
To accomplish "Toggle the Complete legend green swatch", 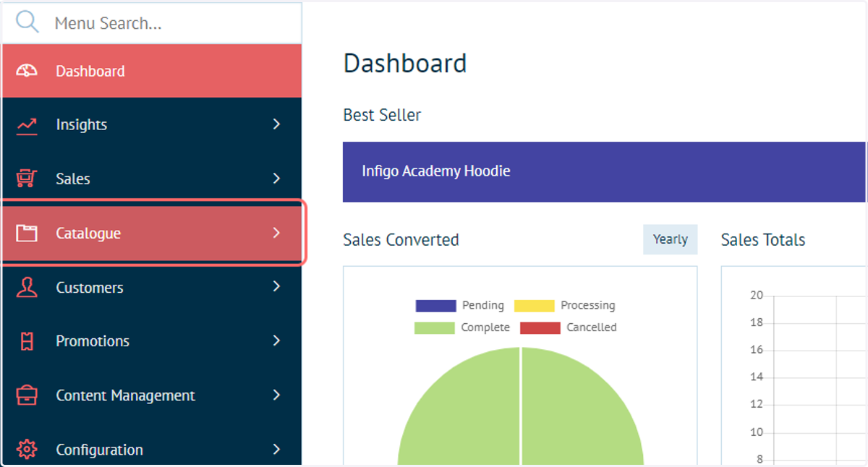I will pyautogui.click(x=435, y=327).
